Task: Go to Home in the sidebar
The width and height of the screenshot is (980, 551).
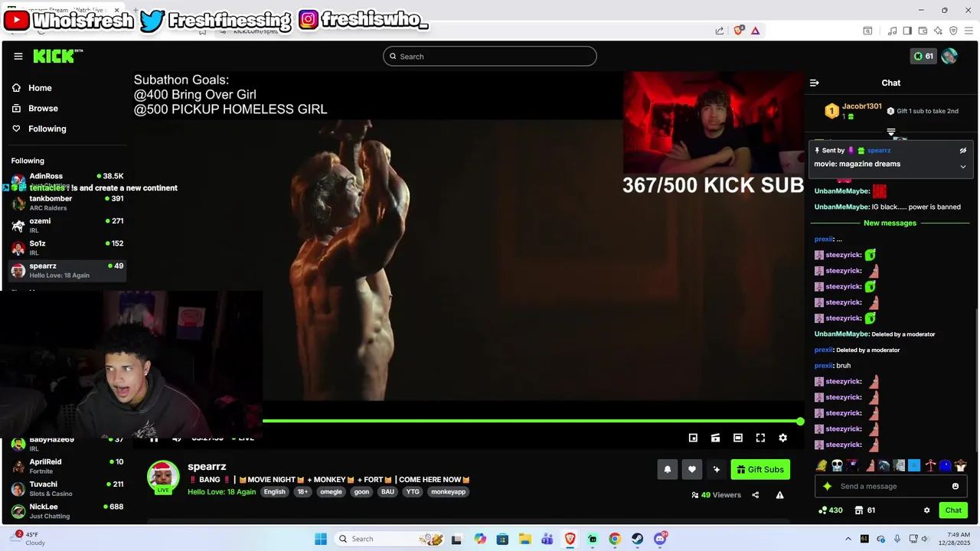Action: (32, 88)
